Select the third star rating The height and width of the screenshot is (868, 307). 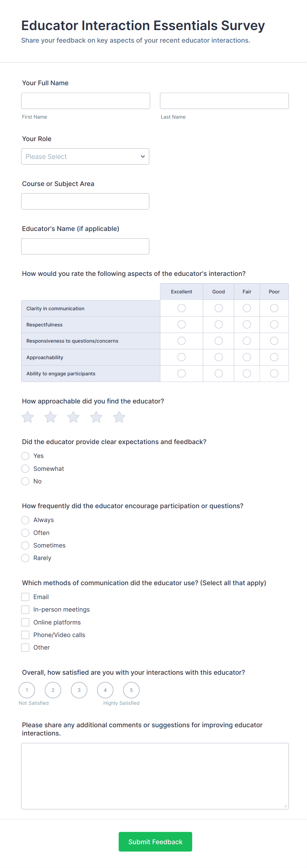[73, 417]
